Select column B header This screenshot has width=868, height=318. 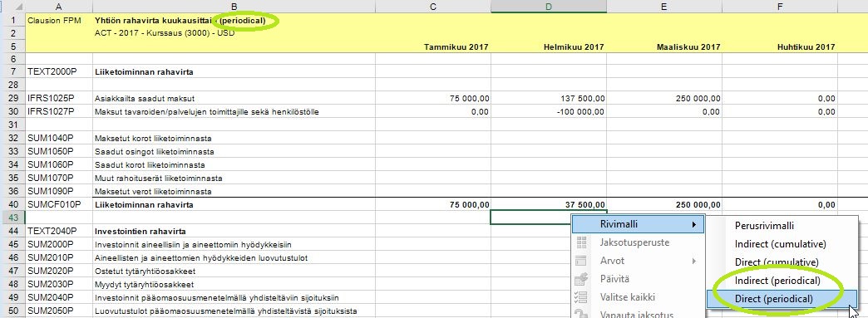(x=234, y=7)
